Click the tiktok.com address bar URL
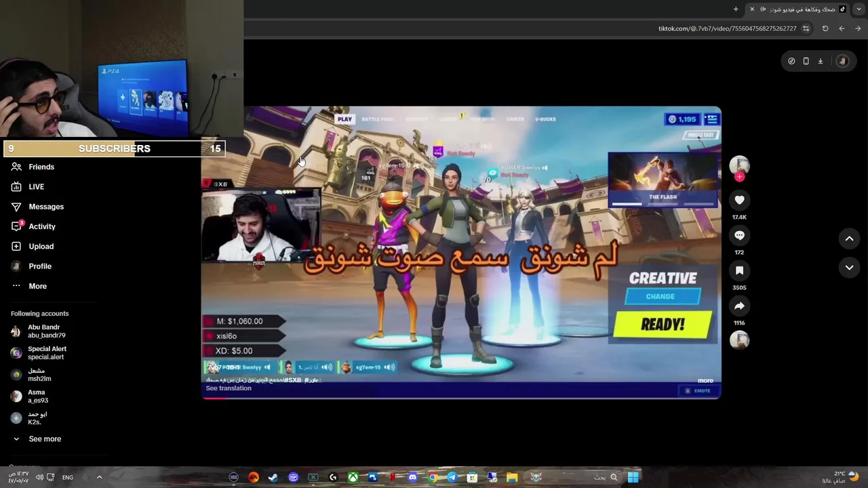868x488 pixels. (x=727, y=28)
